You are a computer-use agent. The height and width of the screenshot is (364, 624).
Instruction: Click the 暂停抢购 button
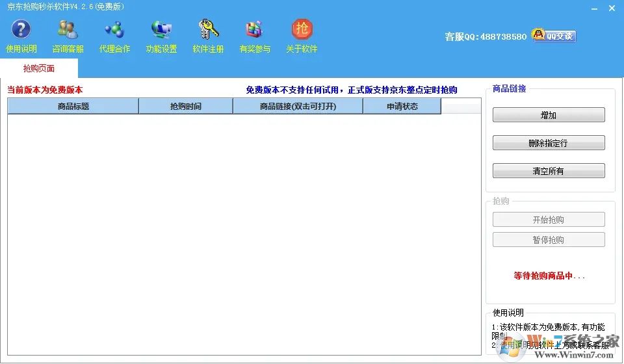click(548, 240)
